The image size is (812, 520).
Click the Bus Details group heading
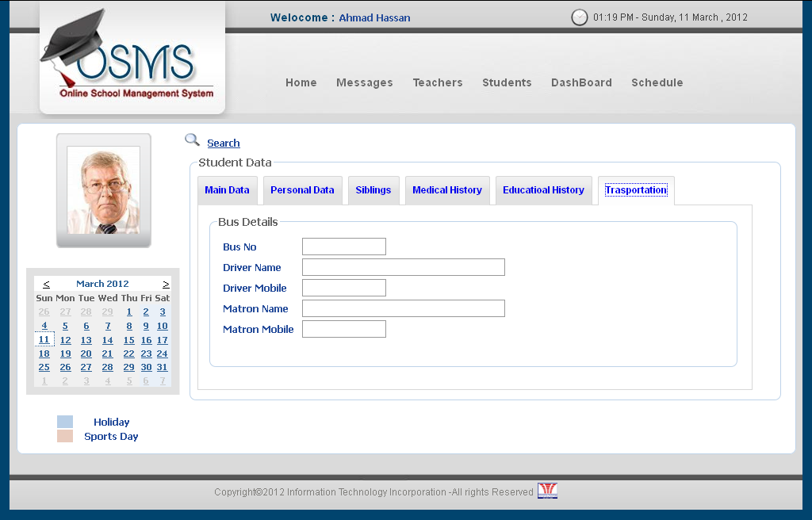click(247, 222)
